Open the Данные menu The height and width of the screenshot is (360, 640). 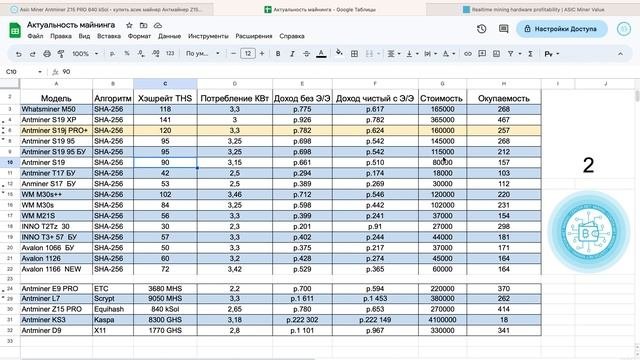pos(169,36)
